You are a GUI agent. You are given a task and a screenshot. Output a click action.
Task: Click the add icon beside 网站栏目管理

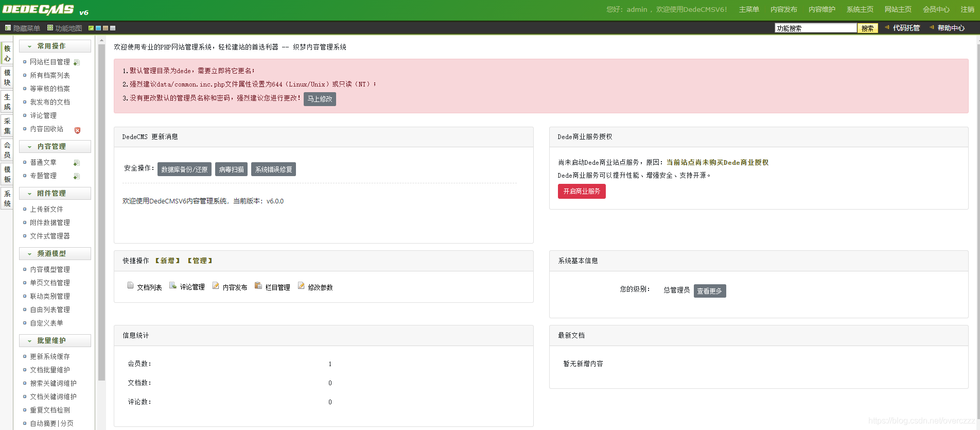77,62
